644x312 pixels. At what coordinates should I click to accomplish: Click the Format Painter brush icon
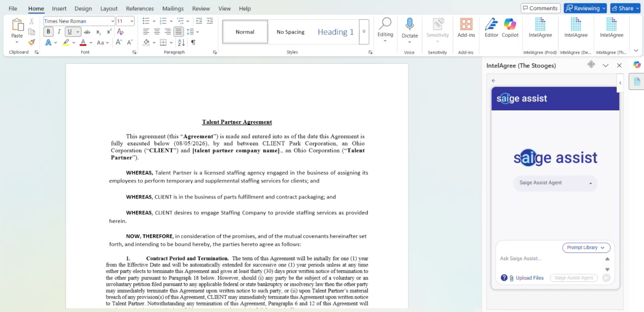31,42
